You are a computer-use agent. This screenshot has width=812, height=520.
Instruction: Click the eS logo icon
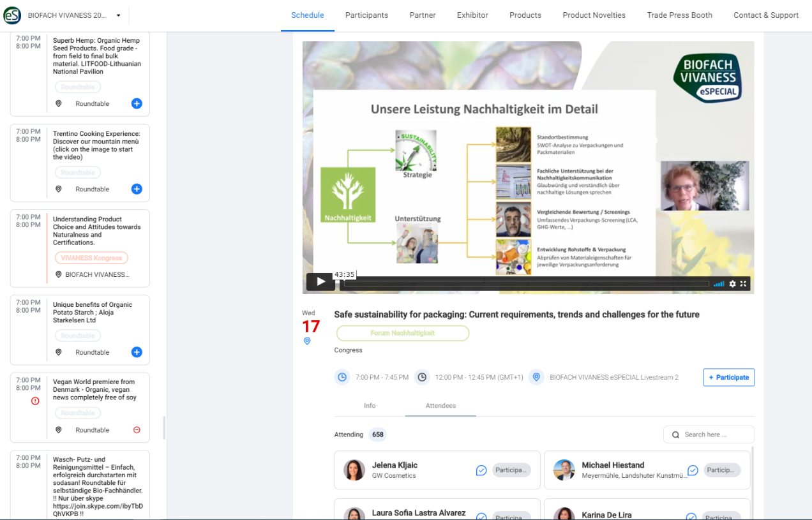pos(12,15)
